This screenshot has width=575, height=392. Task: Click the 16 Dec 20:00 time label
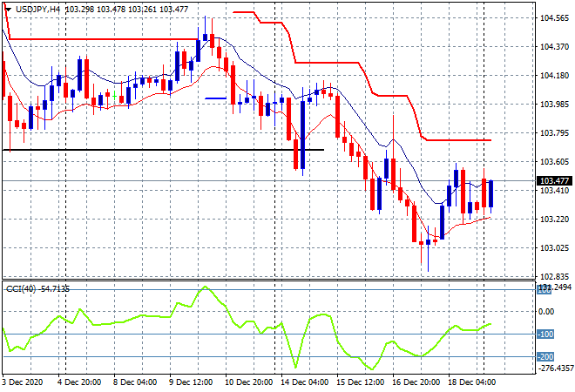[x=416, y=382]
